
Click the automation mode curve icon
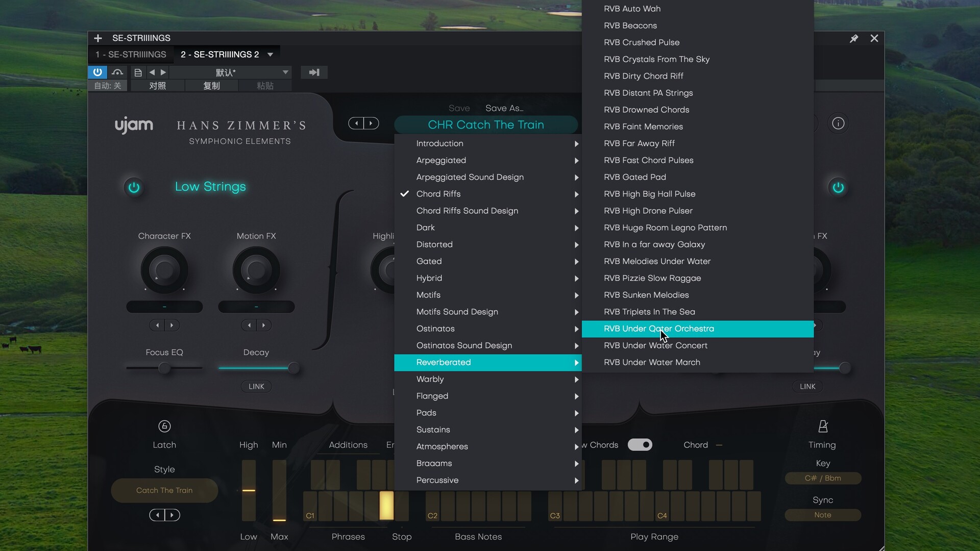(x=117, y=72)
